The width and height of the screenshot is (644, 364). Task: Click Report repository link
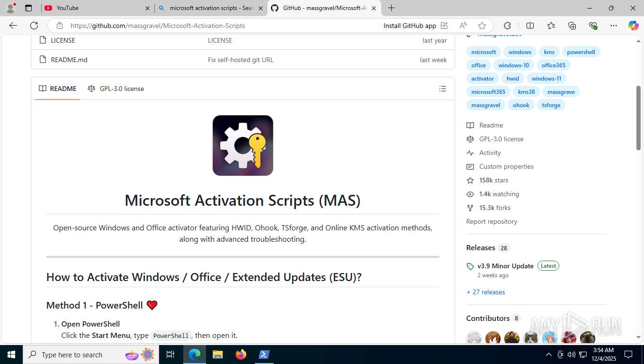tap(492, 221)
